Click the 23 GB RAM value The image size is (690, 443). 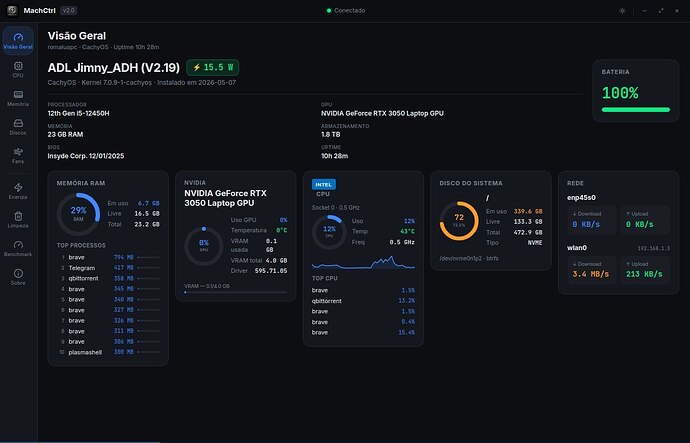coord(65,135)
